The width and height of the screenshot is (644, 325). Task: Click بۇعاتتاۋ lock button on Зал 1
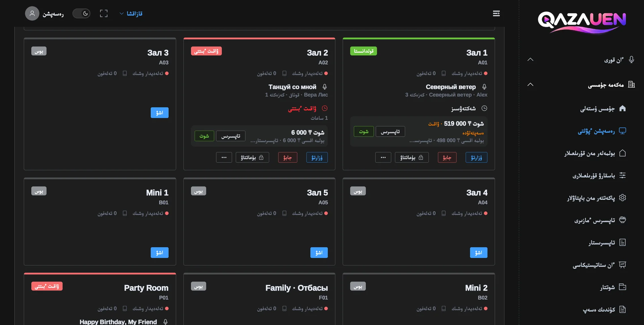coord(412,157)
